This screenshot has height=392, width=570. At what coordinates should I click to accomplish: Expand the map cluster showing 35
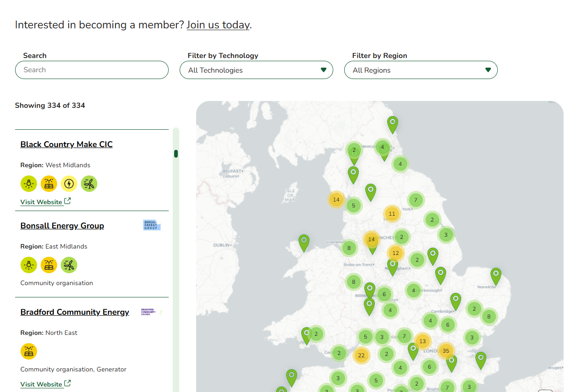tap(446, 351)
